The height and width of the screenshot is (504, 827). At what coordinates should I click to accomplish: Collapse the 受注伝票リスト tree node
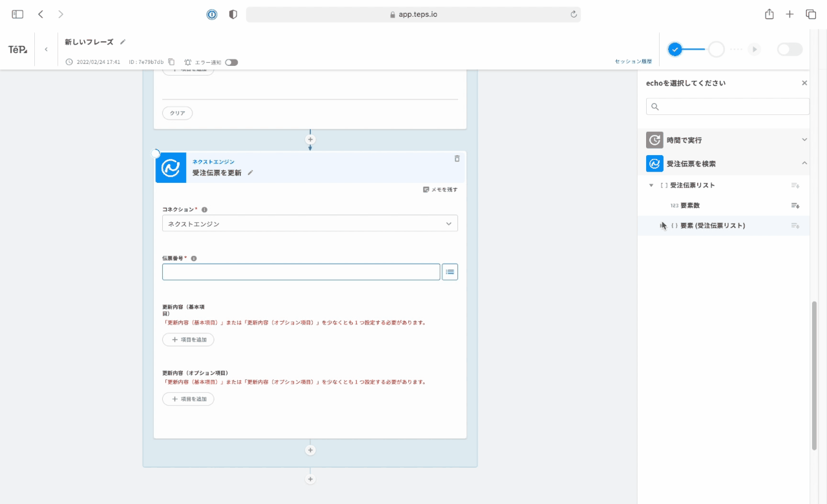click(x=651, y=185)
